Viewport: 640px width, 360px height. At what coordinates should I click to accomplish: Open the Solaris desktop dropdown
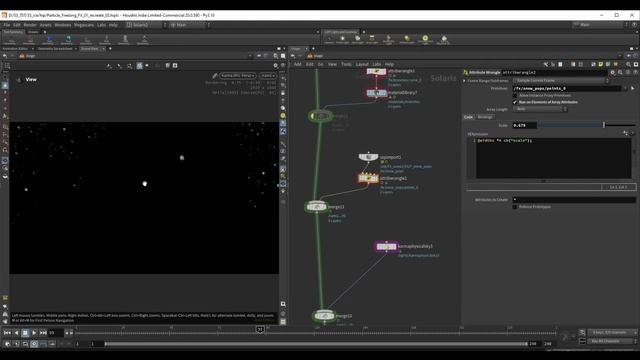[x=146, y=25]
